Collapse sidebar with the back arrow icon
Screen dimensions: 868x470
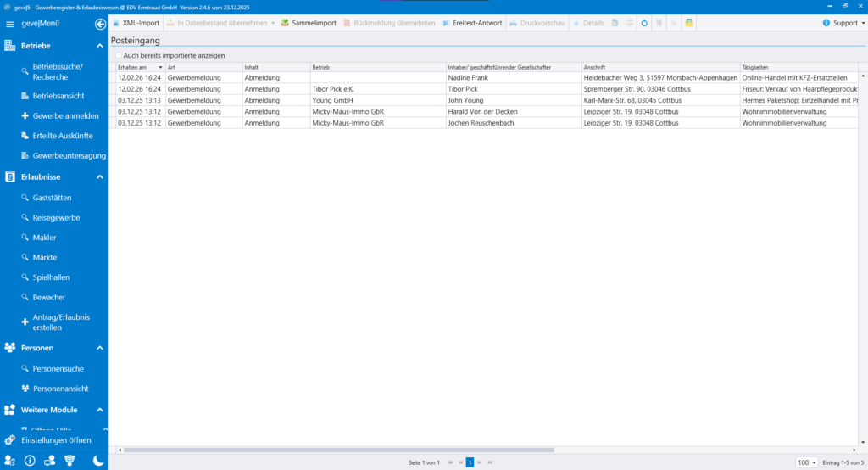(100, 25)
